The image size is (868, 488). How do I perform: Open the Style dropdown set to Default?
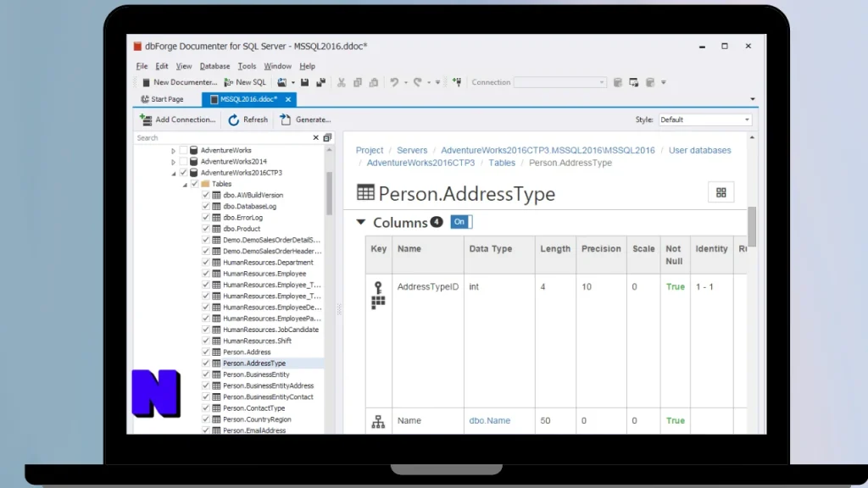tap(704, 119)
